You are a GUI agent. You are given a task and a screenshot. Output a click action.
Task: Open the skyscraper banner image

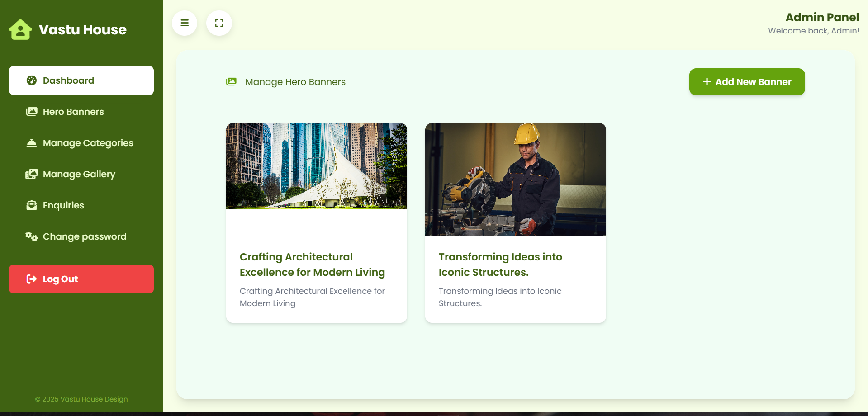317,166
